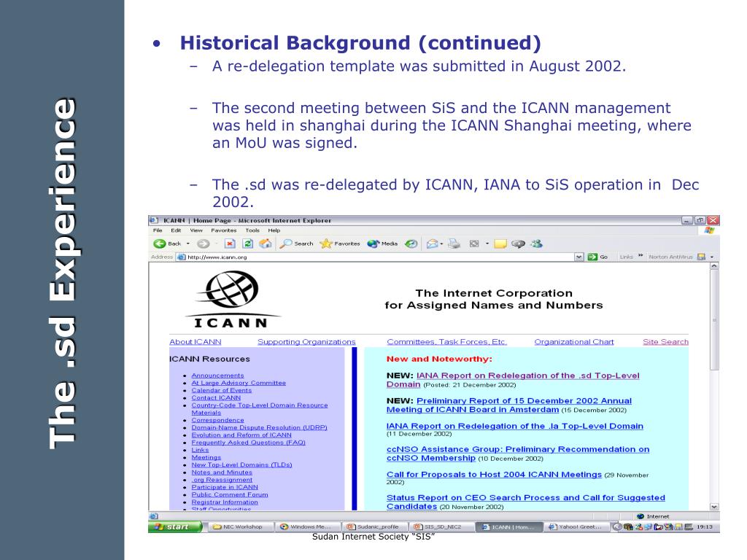The image size is (747, 560).
Task: Open the About ICANN link
Action: (196, 342)
